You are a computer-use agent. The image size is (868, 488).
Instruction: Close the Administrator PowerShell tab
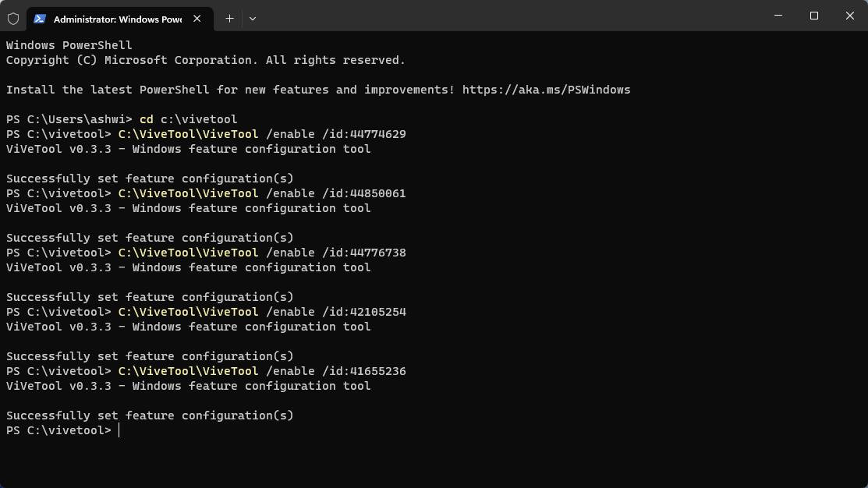point(197,19)
